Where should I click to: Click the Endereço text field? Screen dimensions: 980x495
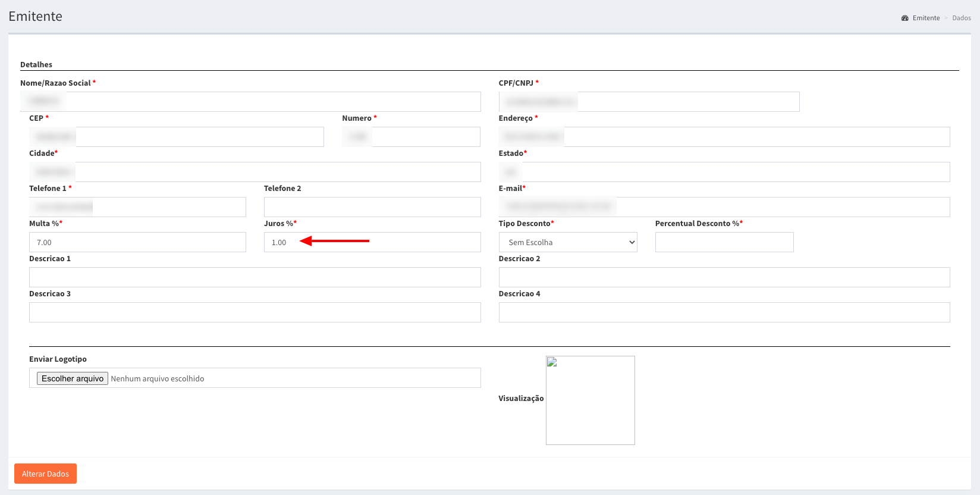[x=724, y=137]
